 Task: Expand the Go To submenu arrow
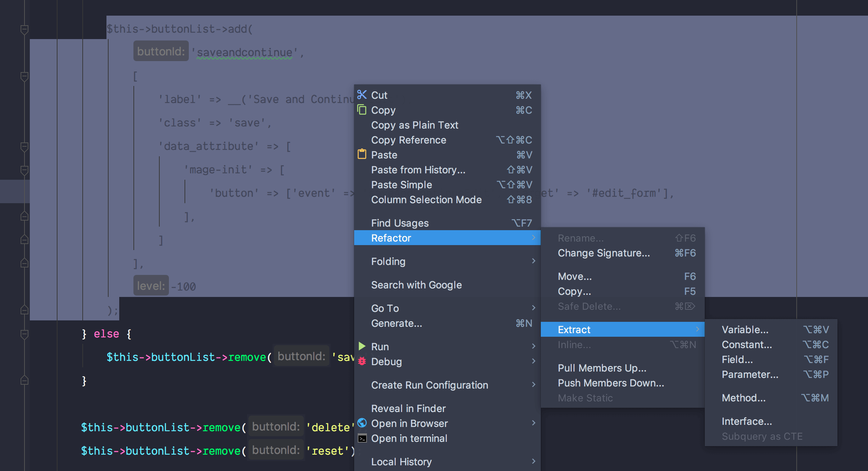(x=533, y=308)
